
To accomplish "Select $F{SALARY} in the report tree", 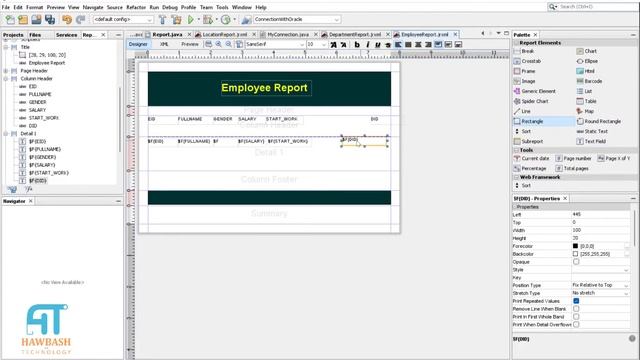I will tap(42, 165).
